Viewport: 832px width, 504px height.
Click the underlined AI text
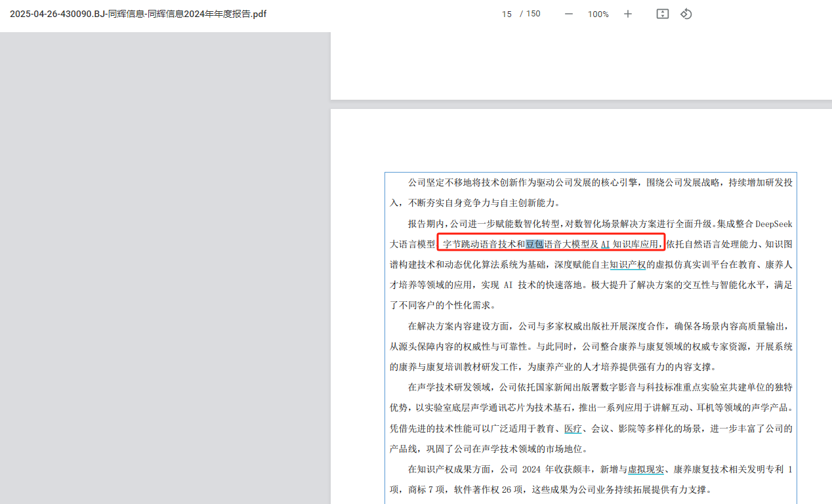[x=606, y=244]
